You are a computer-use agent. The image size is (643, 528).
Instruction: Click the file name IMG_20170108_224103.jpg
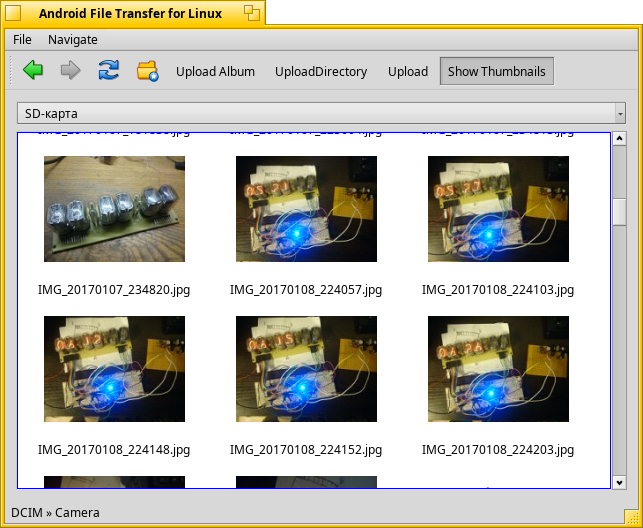498,290
